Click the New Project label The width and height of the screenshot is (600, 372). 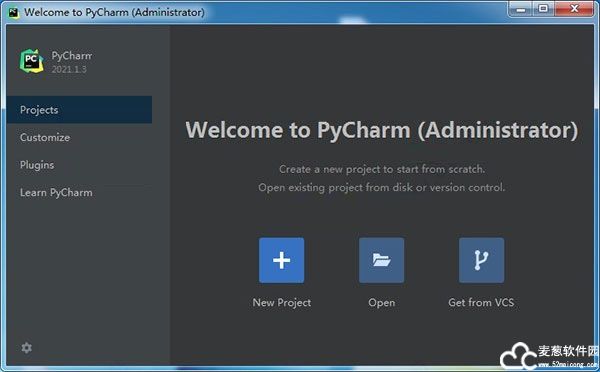(282, 302)
